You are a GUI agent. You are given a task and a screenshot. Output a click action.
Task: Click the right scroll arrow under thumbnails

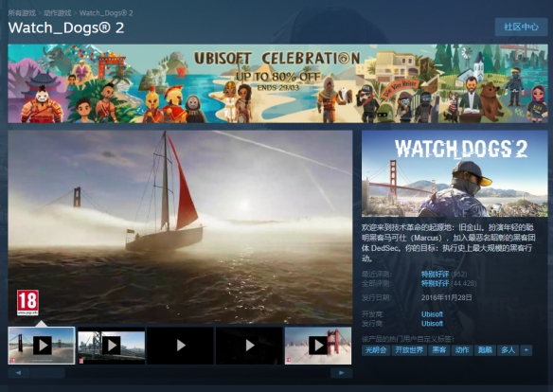tap(342, 373)
